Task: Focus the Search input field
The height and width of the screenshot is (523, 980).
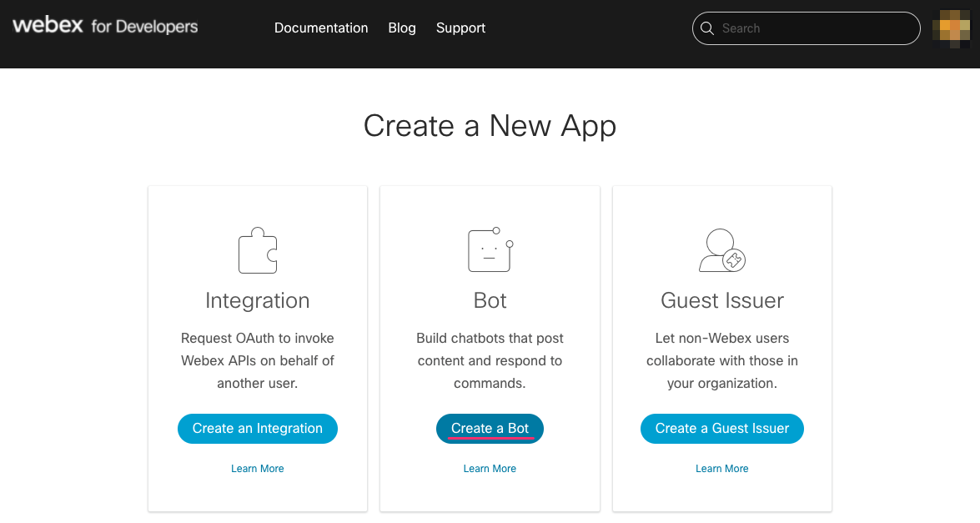Action: pos(807,28)
